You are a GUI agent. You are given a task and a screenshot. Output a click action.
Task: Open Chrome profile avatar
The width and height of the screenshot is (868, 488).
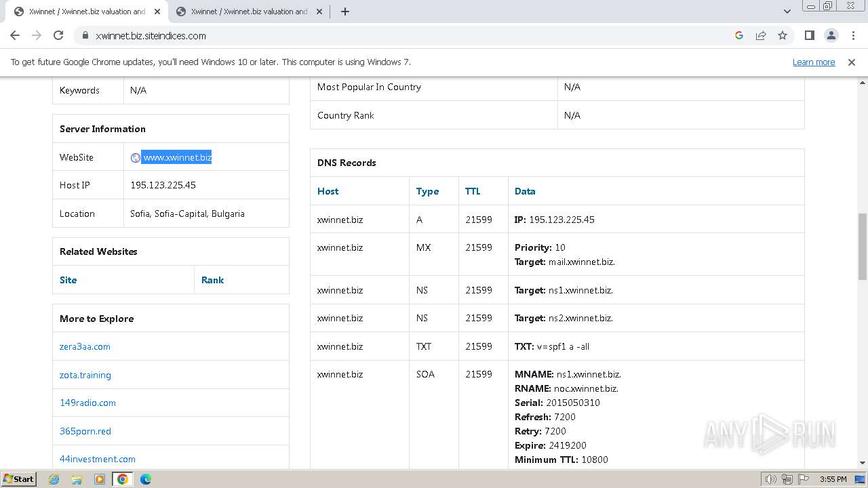point(831,35)
